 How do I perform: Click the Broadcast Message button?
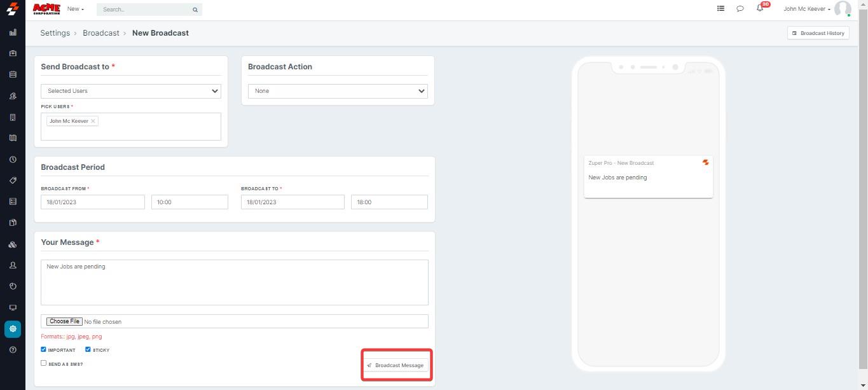(x=396, y=365)
